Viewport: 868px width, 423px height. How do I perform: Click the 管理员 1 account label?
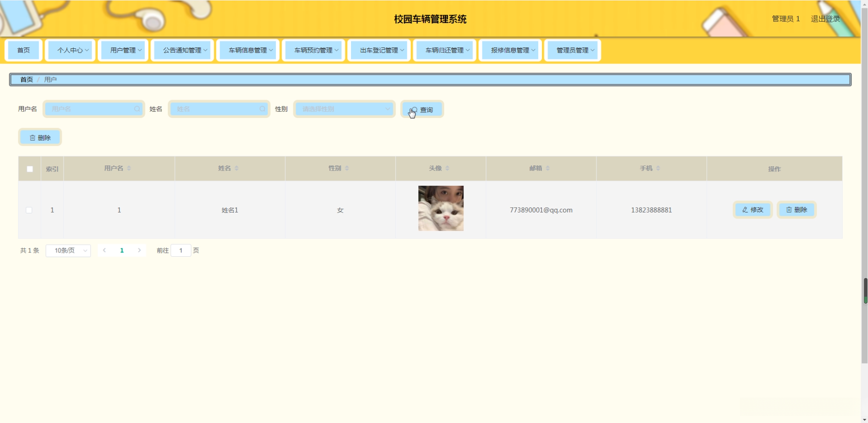(x=786, y=19)
